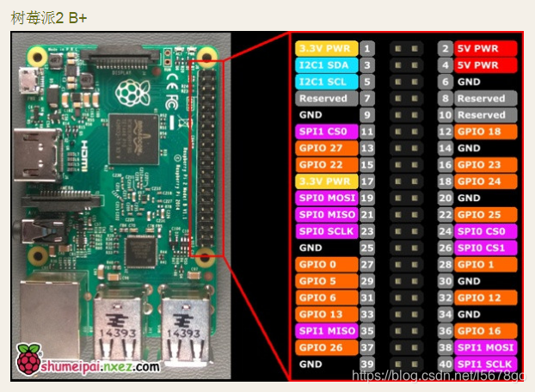
Task: Click the GPIO 25 label
Action: pyautogui.click(x=485, y=215)
